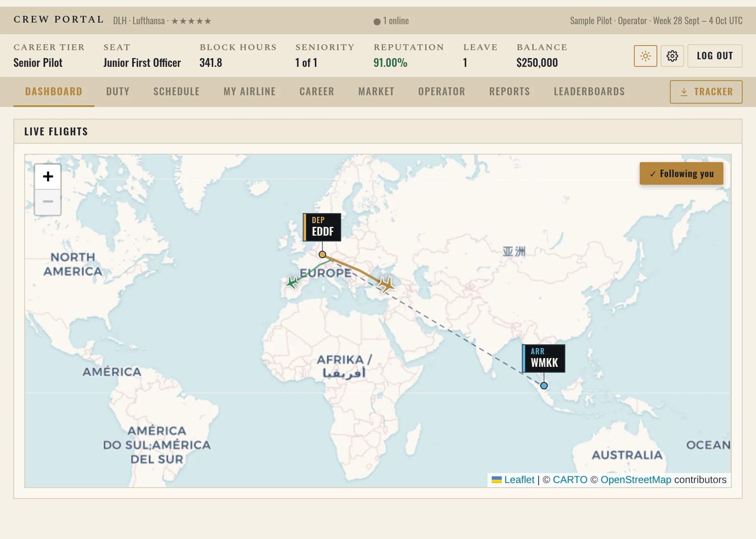Open settings with the gear icon
Image resolution: width=756 pixels, height=539 pixels.
point(672,56)
